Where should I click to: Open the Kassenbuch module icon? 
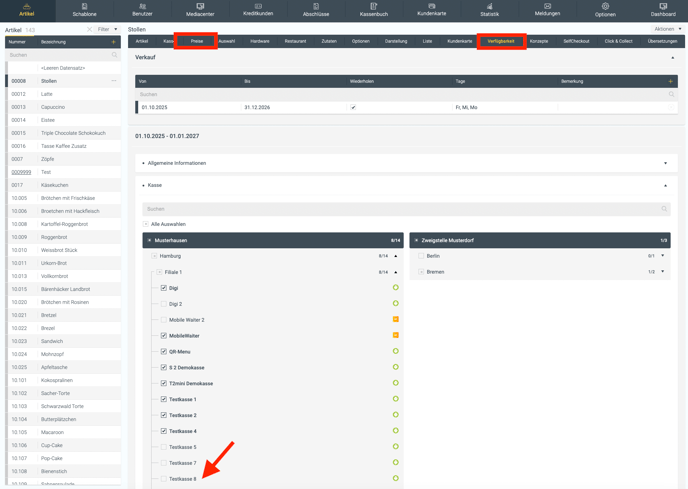coord(373,7)
